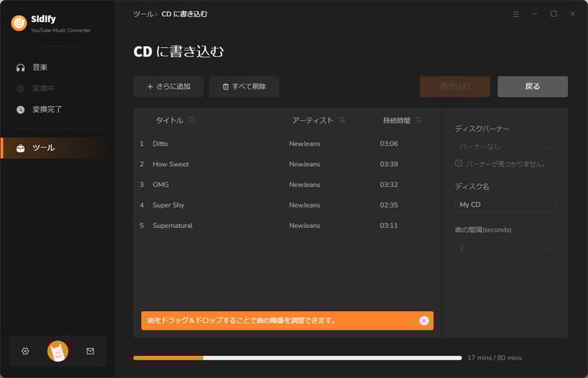Open the 音楽 section in the sidebar
The height and width of the screenshot is (378, 588).
[57, 68]
